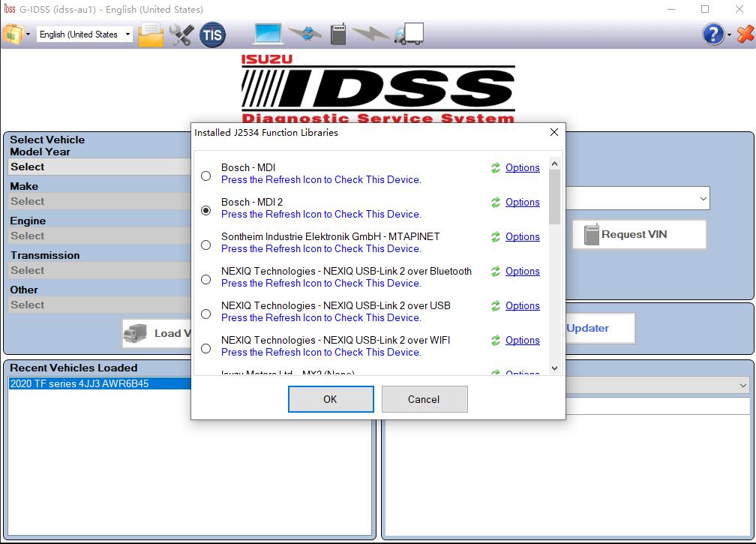Refresh the NEXIQ over WIFI device
This screenshot has height=544, width=756.
tap(496, 341)
